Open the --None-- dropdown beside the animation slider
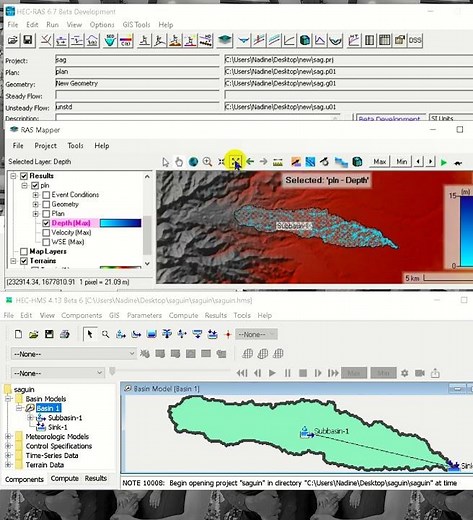Image resolution: width=473 pixels, height=520 pixels. point(58,373)
